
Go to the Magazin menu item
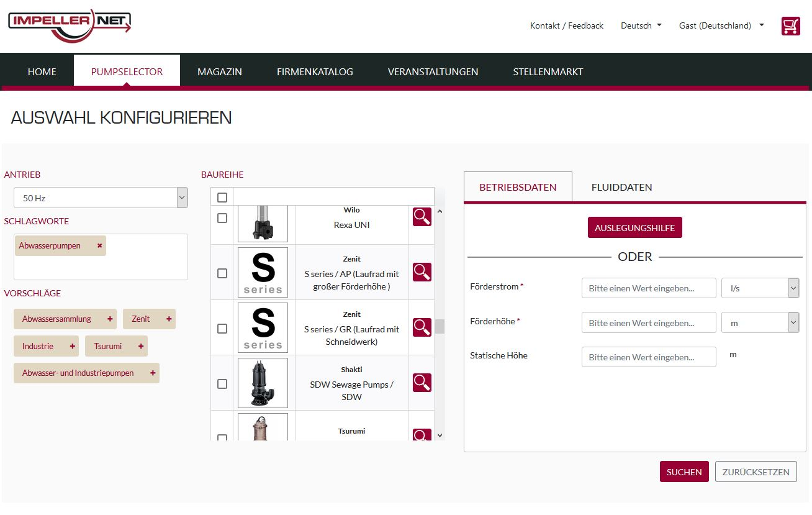point(220,71)
